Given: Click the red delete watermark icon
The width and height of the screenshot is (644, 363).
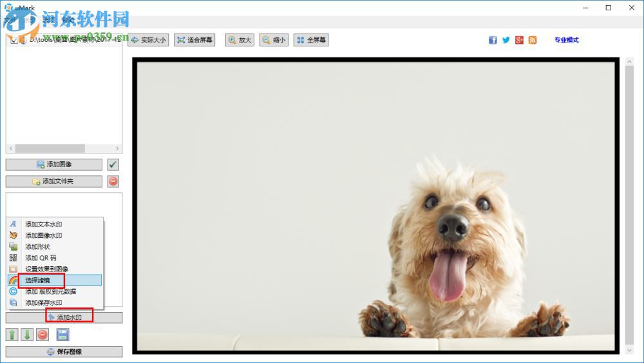Looking at the screenshot, I should [x=43, y=335].
